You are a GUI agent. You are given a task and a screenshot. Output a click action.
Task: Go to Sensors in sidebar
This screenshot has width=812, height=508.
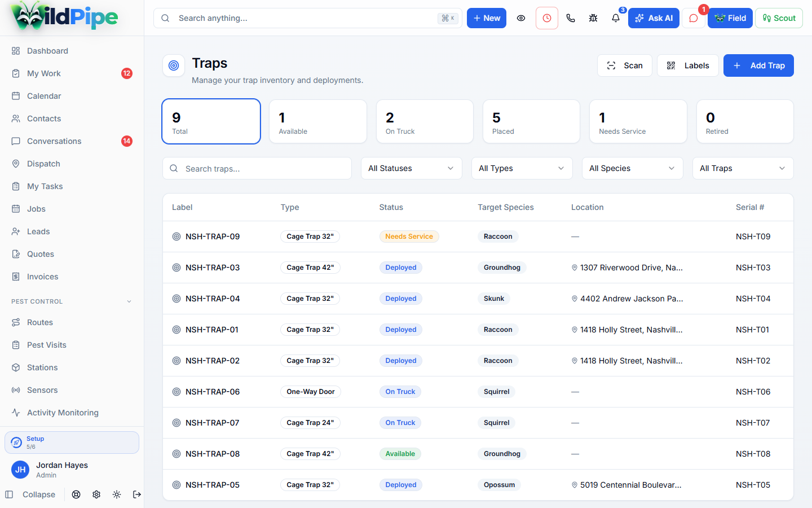click(x=72, y=390)
